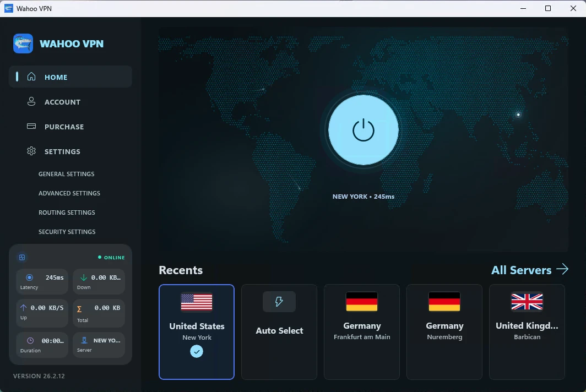This screenshot has height=392, width=586.
Task: Click the green Down arrow icon
Action: [x=84, y=277]
